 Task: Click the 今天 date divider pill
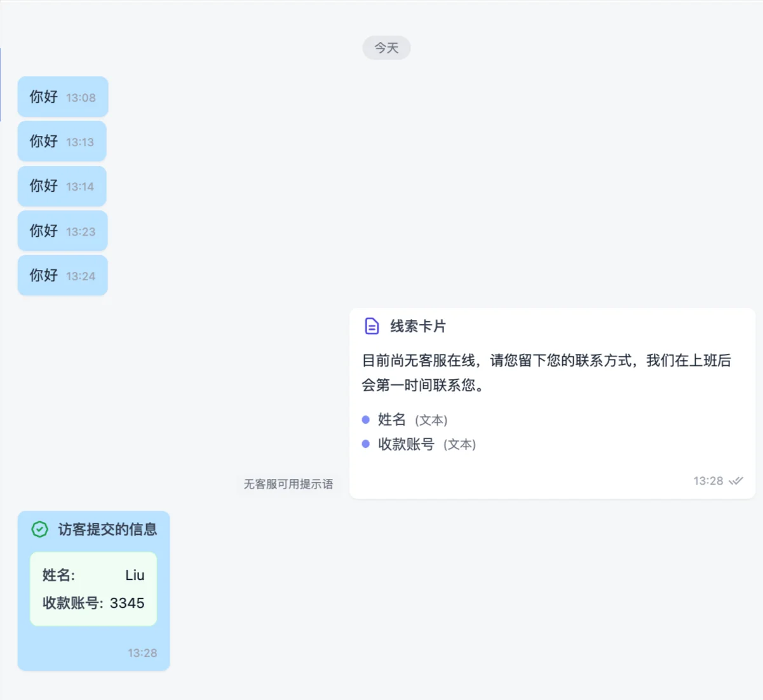[386, 48]
